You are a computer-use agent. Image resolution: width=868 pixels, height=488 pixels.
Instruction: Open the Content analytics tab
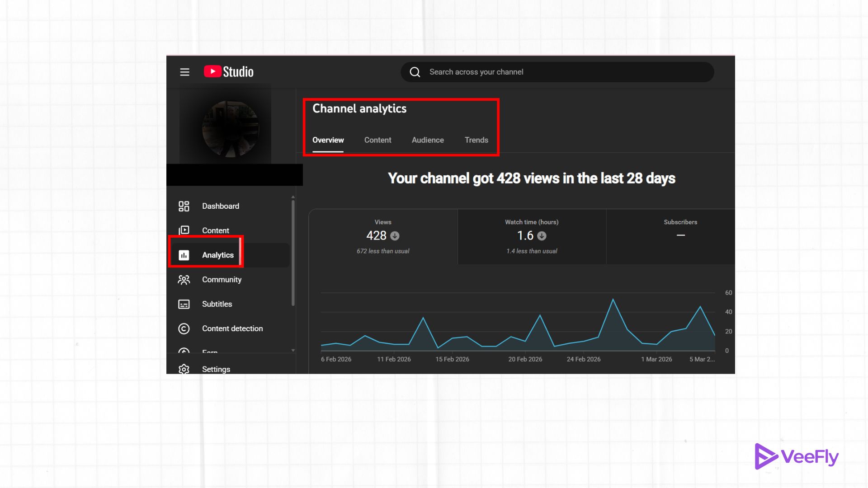click(x=377, y=140)
